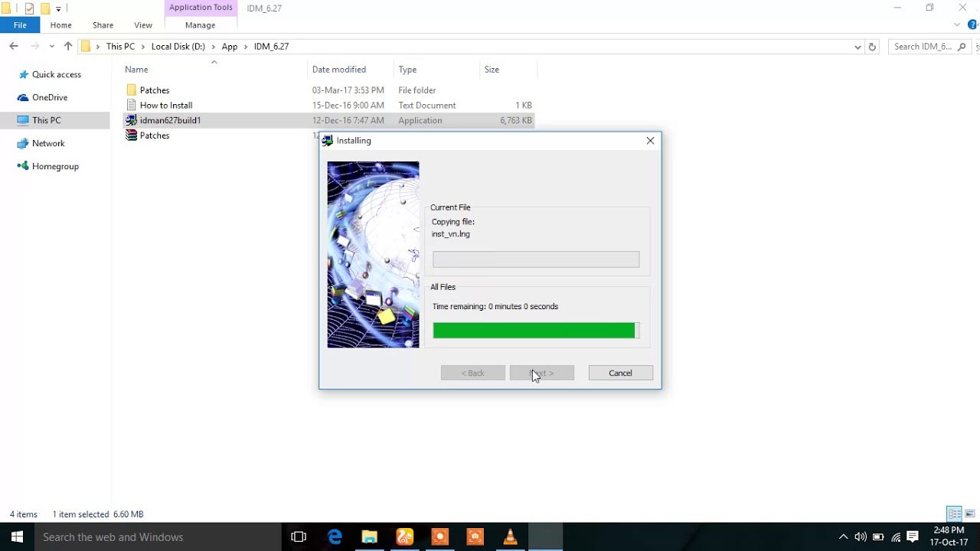
Task: Open the address bar history dropdown
Action: (857, 47)
